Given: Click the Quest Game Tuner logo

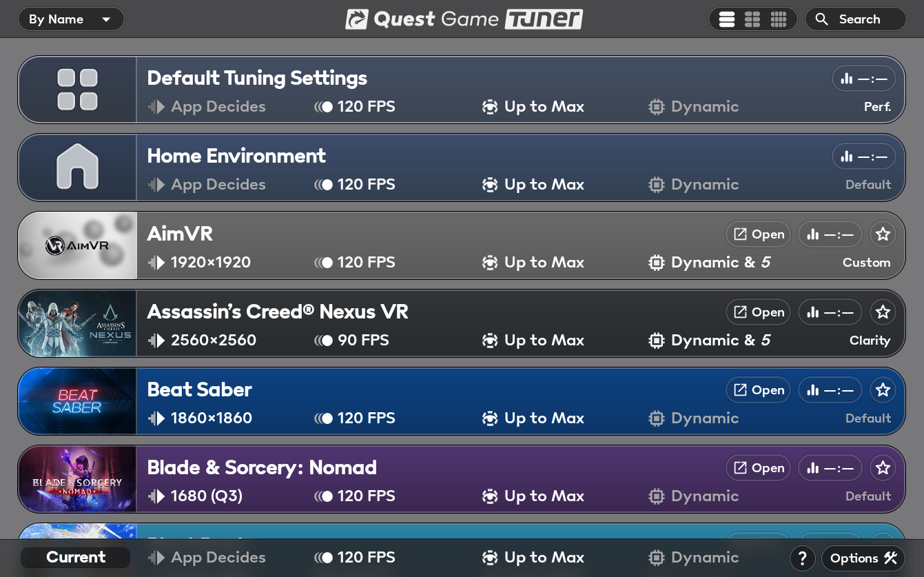Looking at the screenshot, I should [x=464, y=19].
